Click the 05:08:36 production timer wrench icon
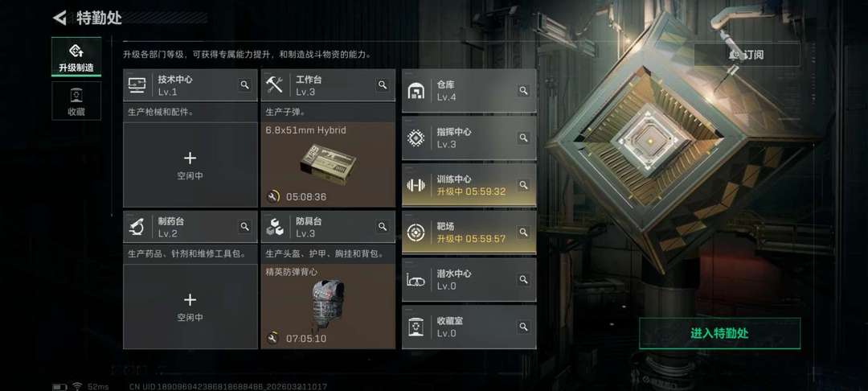 point(272,196)
